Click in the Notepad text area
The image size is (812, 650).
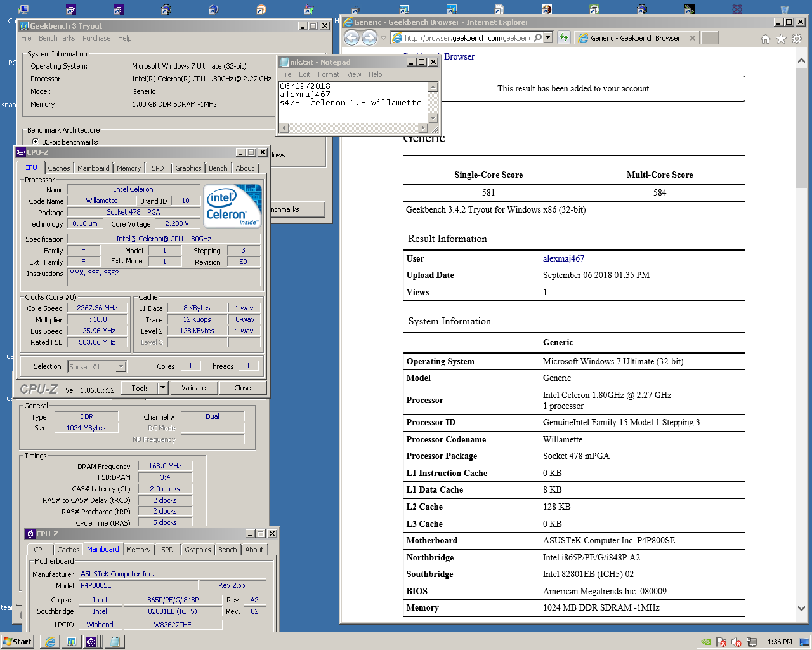point(353,102)
